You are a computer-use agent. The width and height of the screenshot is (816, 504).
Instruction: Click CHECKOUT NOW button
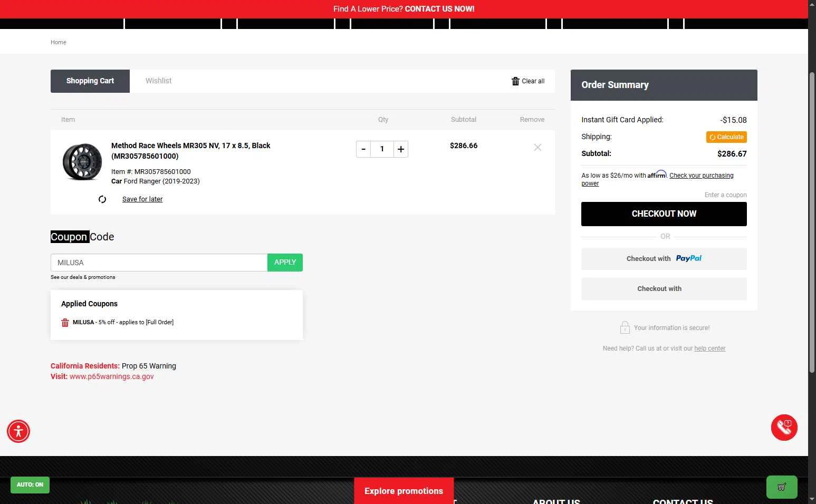tap(664, 214)
